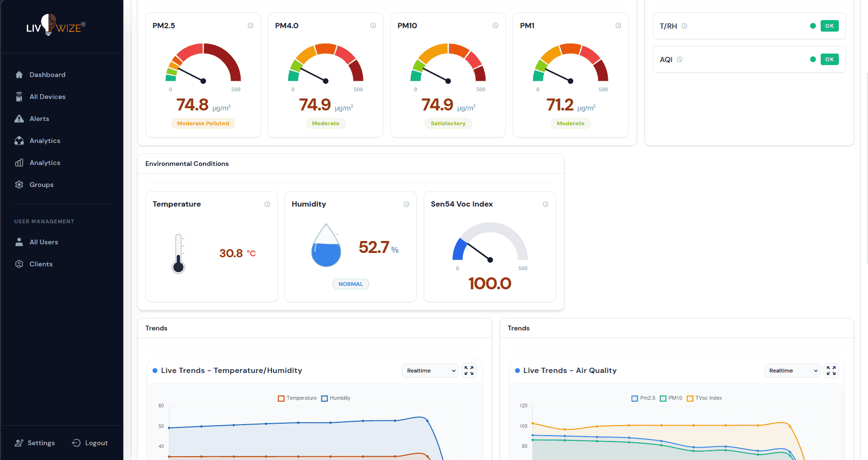Click the NORMAL humidity status badge
The width and height of the screenshot is (868, 460).
tap(351, 284)
